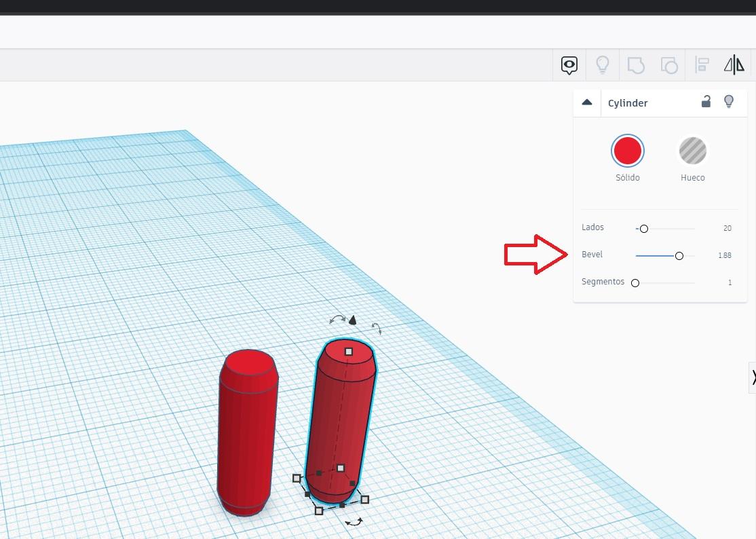
Task: Click the Ungroup shapes toolbar icon
Action: pos(668,64)
